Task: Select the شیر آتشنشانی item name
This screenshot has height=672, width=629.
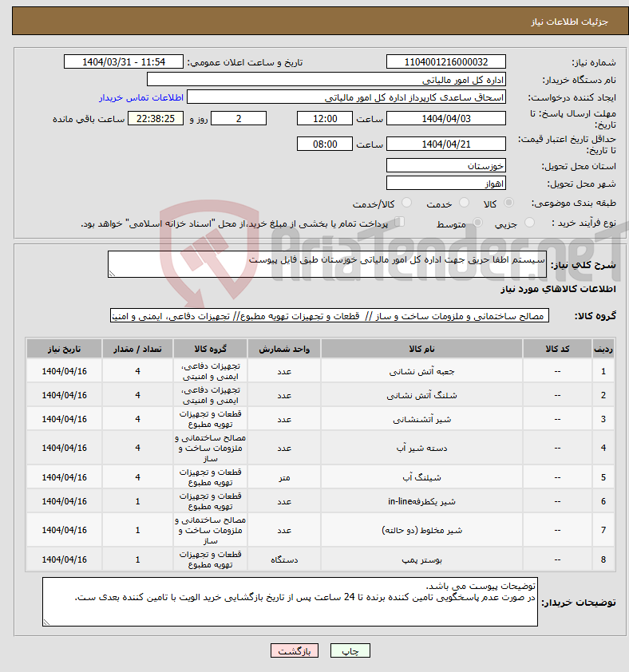Action: tap(421, 419)
